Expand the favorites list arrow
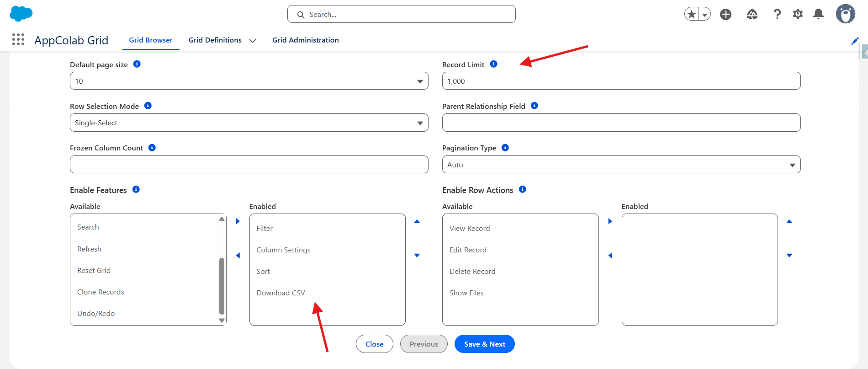 (x=705, y=15)
